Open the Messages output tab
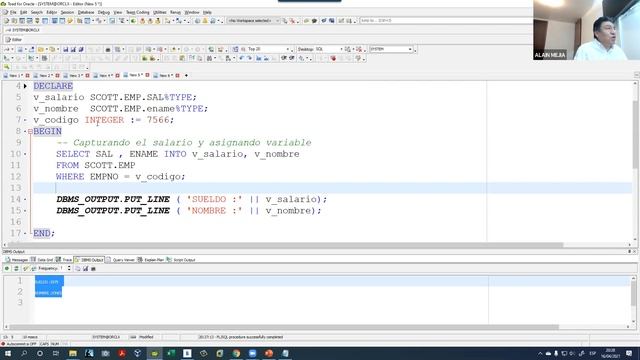 click(x=16, y=260)
